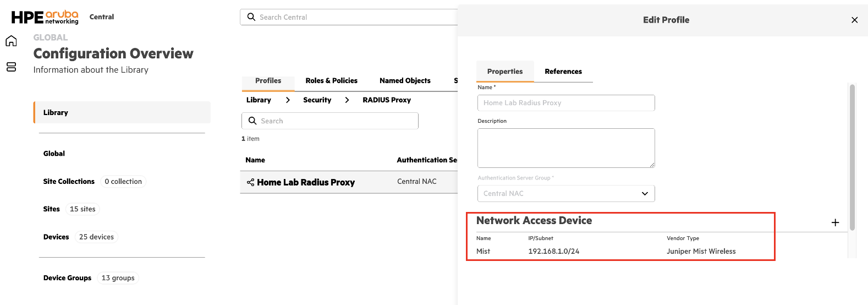
Task: Go to Library breadcrumb link
Action: pyautogui.click(x=259, y=100)
